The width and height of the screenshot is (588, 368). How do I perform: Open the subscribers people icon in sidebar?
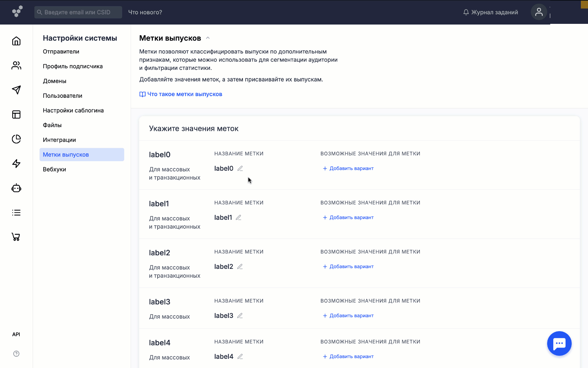tap(16, 65)
